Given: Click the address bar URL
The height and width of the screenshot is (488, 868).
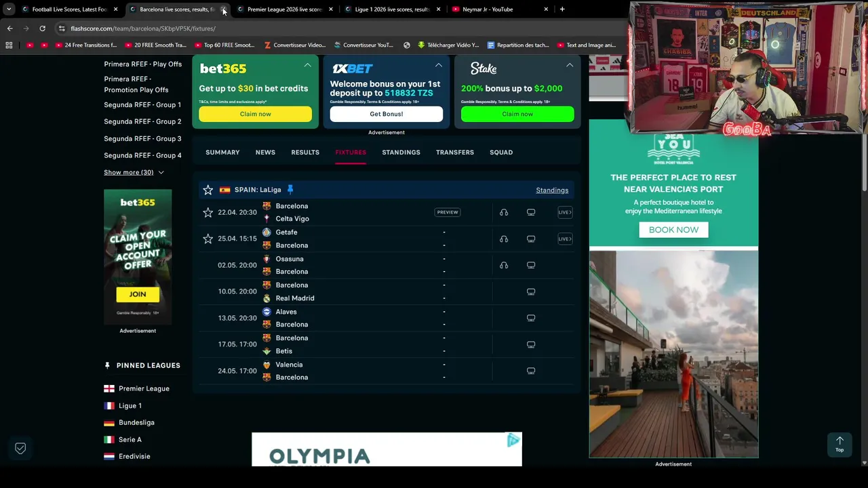Looking at the screenshot, I should click(x=143, y=28).
